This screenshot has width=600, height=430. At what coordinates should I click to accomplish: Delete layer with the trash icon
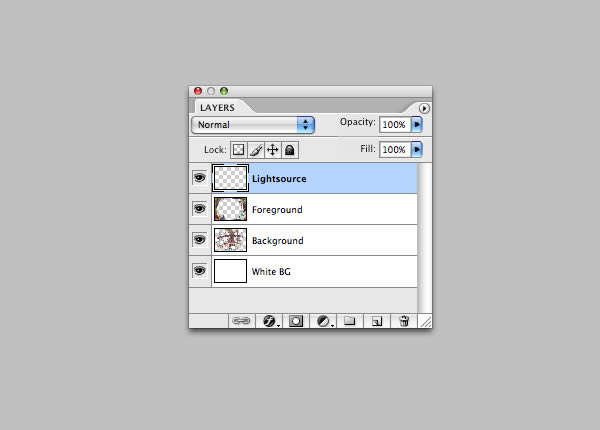[404, 321]
